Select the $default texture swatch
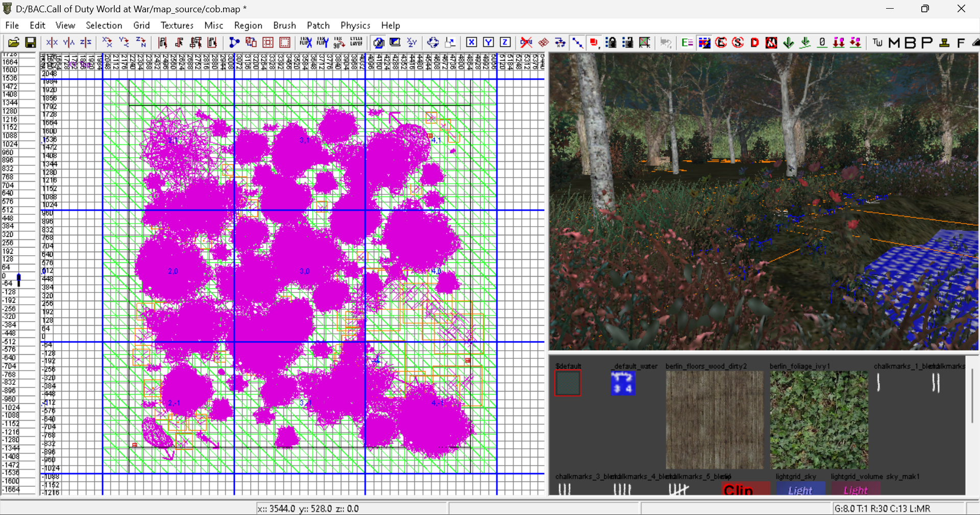 tap(568, 383)
